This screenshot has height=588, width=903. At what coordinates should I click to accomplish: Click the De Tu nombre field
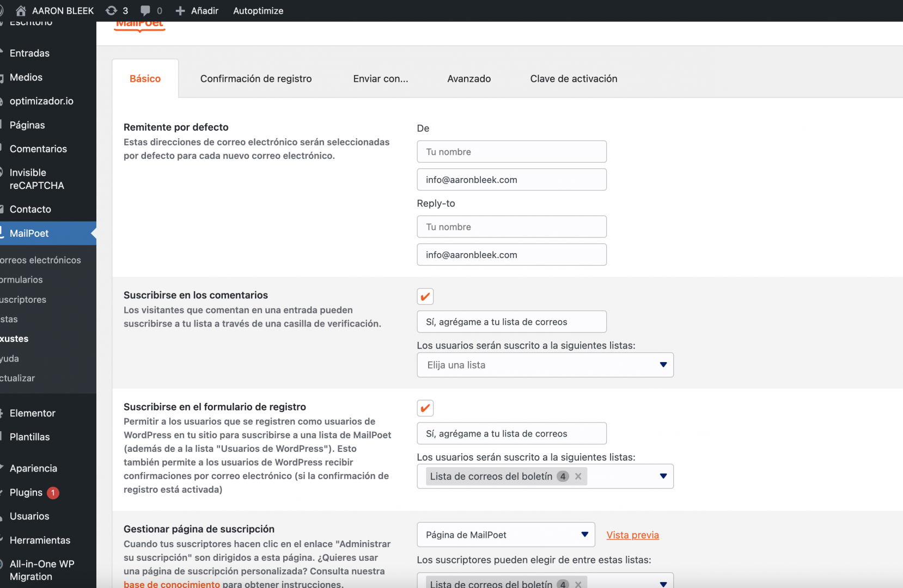coord(512,151)
